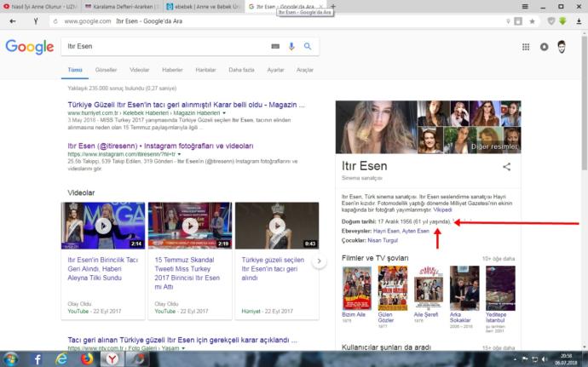Open 15 Temmuz Skandal Tweeti video link
This screenshot has height=367, width=588.
coord(187,273)
